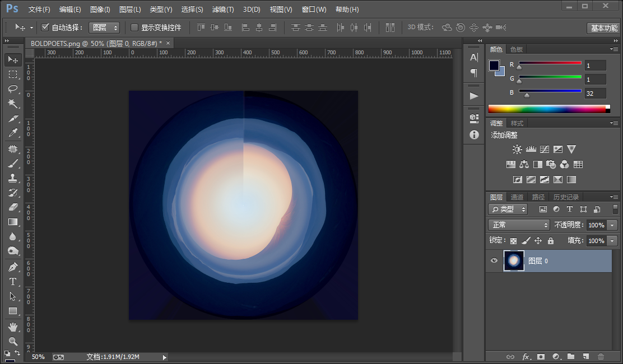
Task: Select the Move tool in toolbox
Action: click(13, 59)
